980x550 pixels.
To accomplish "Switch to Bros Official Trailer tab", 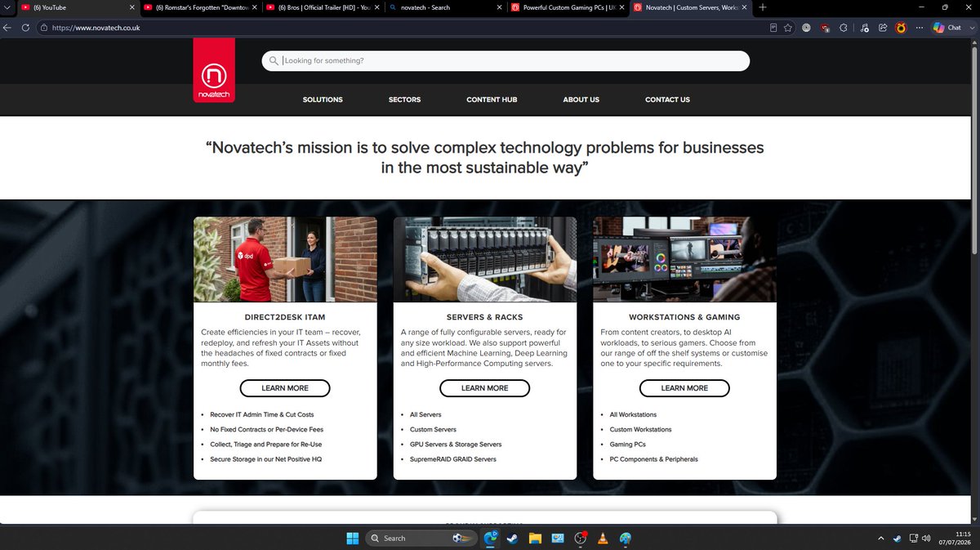I will (x=323, y=7).
